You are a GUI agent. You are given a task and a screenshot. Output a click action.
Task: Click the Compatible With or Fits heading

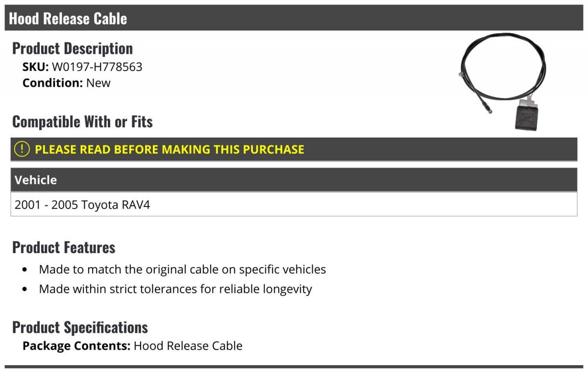coord(82,121)
